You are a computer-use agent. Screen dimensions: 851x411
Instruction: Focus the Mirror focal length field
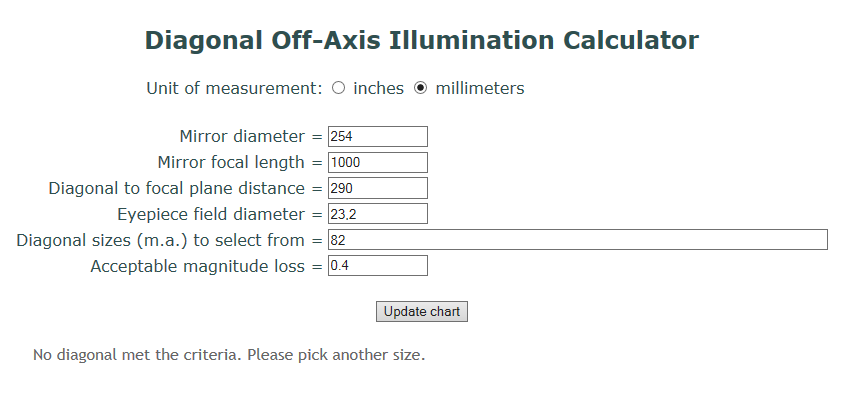[x=377, y=162]
